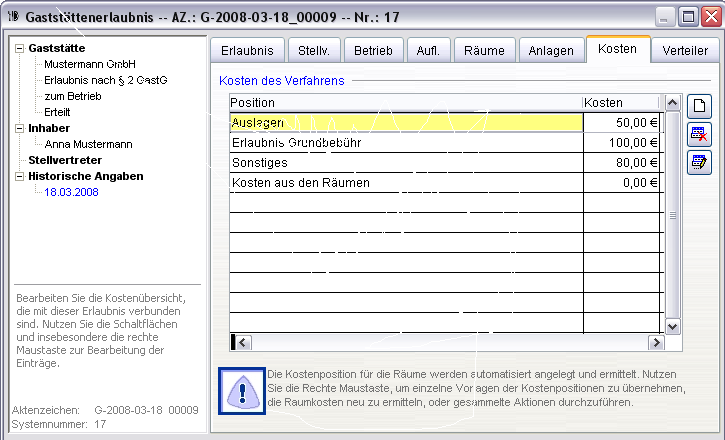Collapse the Gaststätte tree node
This screenshot has height=440, width=725.
[x=19, y=48]
